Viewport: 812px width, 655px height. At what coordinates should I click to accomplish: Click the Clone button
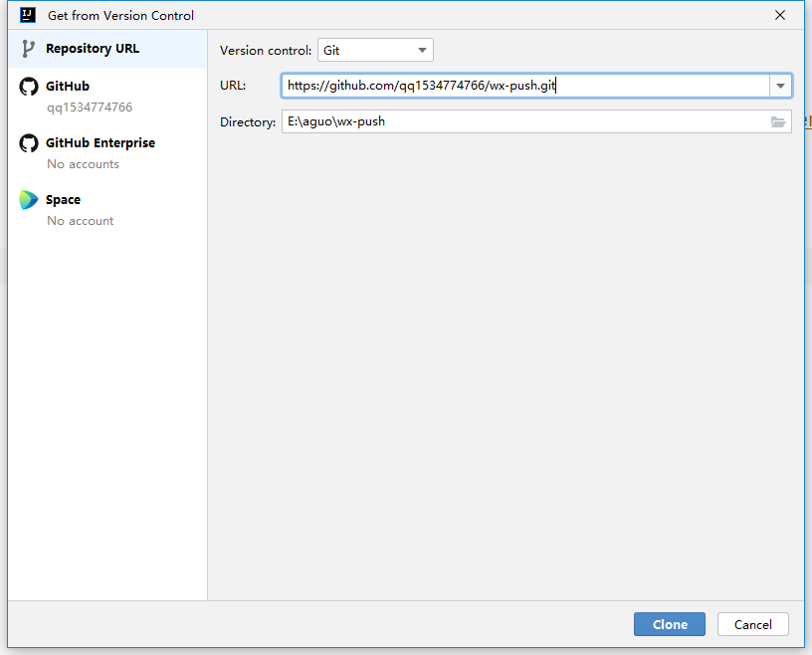670,624
